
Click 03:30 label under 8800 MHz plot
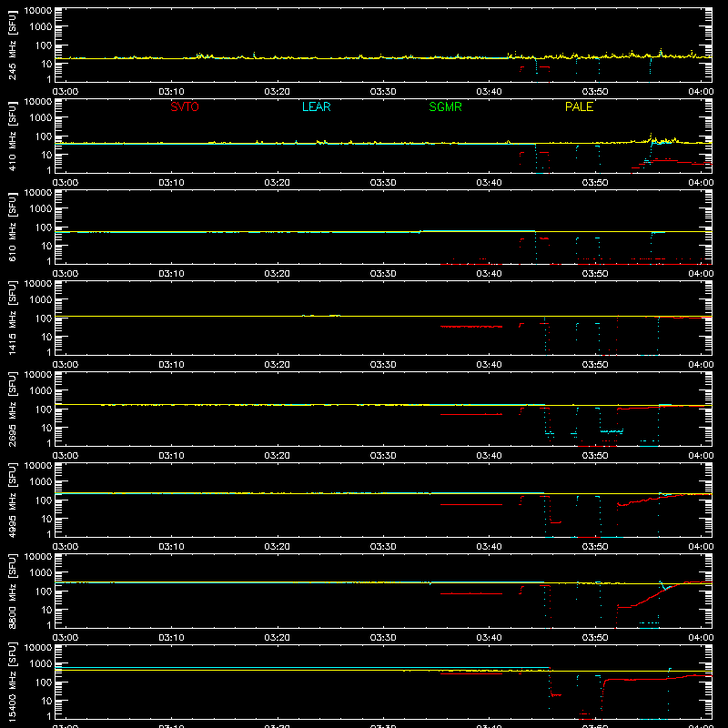[x=383, y=638]
